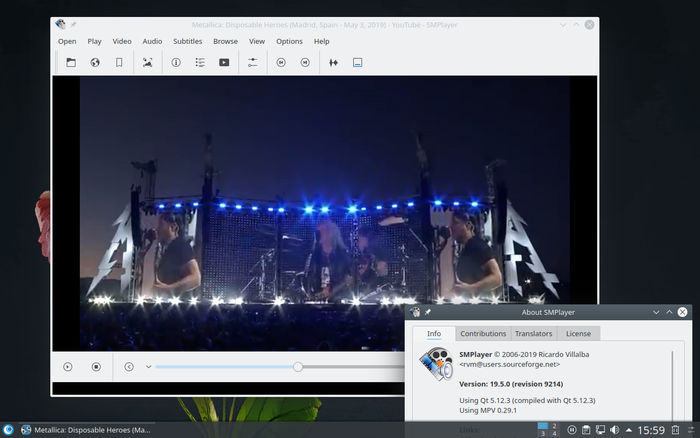
Task: Expand the rewind options dropdown arrow
Action: click(x=148, y=367)
